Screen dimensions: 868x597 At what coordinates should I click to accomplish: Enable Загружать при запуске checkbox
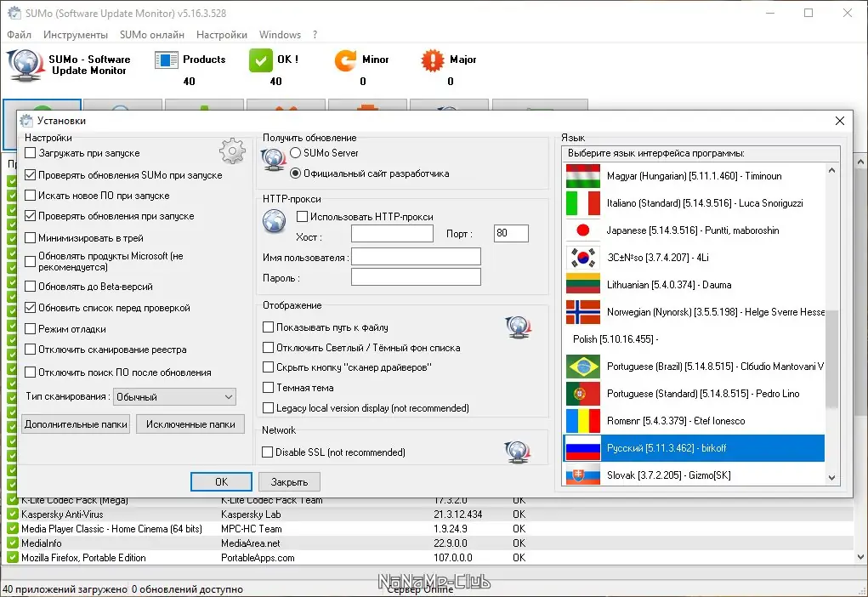(x=31, y=153)
